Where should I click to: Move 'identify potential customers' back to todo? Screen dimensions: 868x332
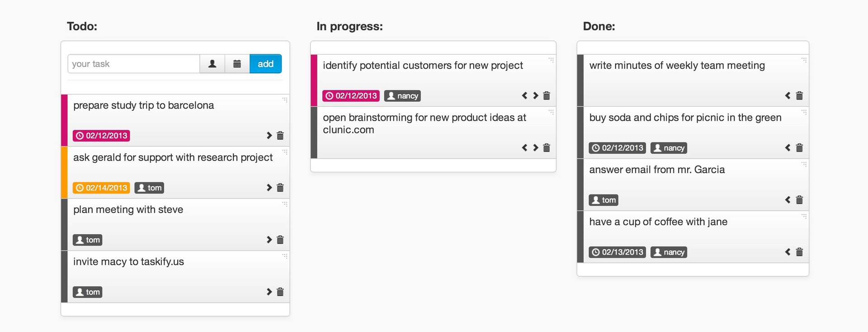click(x=524, y=96)
